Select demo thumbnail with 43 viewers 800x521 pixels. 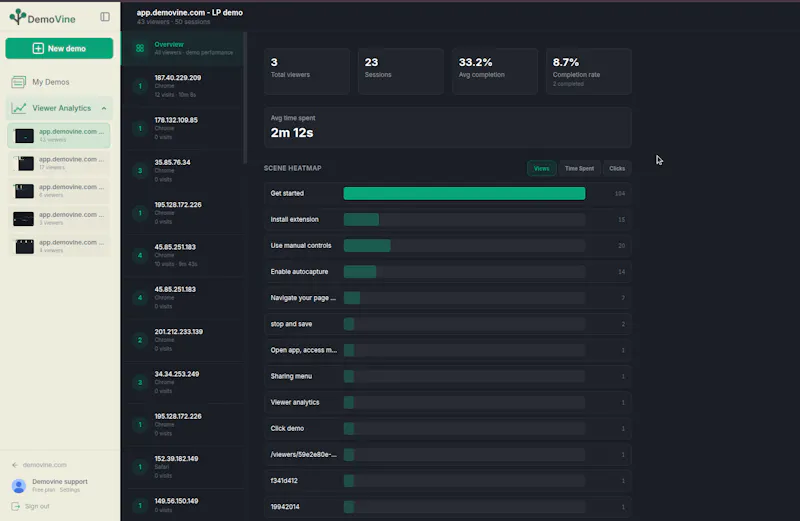tap(24, 136)
